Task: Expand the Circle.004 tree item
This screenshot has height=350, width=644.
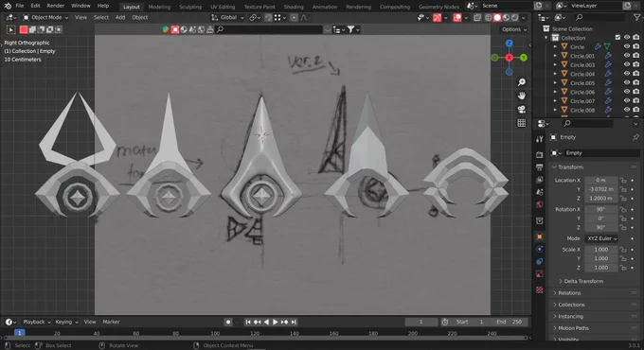Action: pos(555,74)
